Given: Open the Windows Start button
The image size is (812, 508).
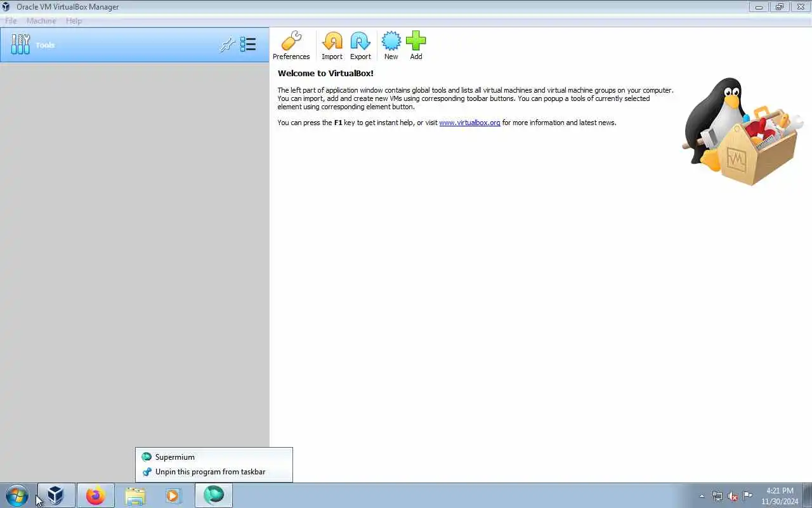Looking at the screenshot, I should click(x=17, y=495).
